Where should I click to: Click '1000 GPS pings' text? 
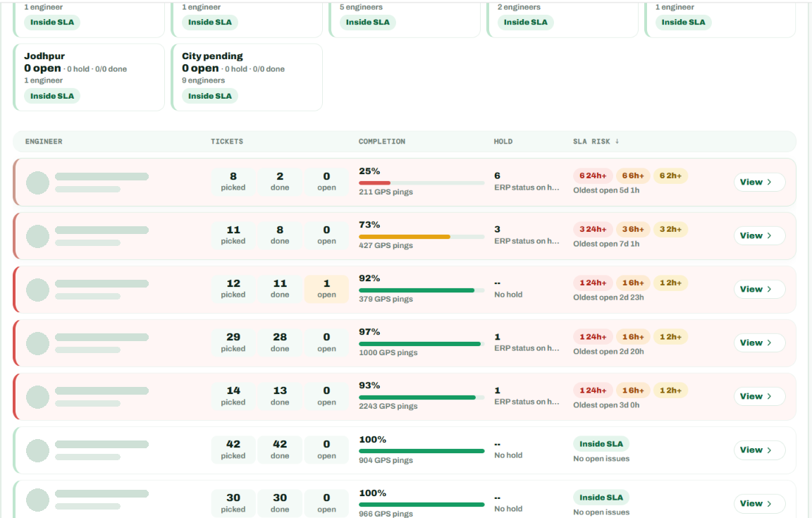[x=388, y=353]
